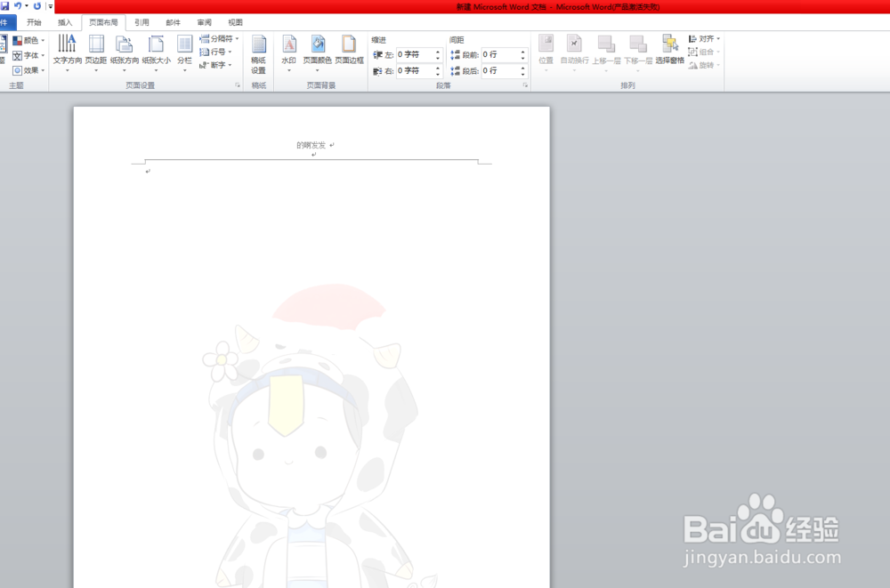Click the 段后 spacing input field
Viewport: 890px width, 588px height.
click(500, 70)
